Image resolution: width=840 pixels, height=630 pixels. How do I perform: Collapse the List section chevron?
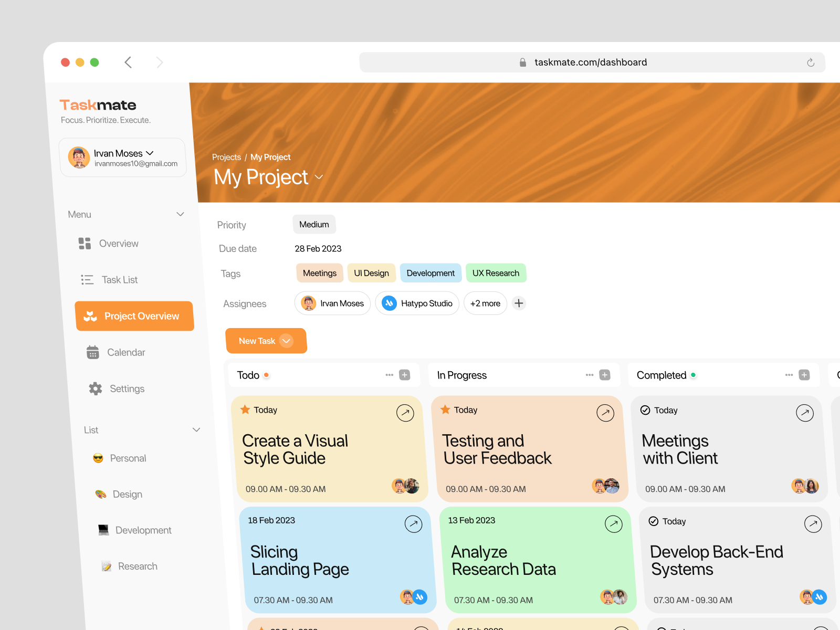point(196,430)
